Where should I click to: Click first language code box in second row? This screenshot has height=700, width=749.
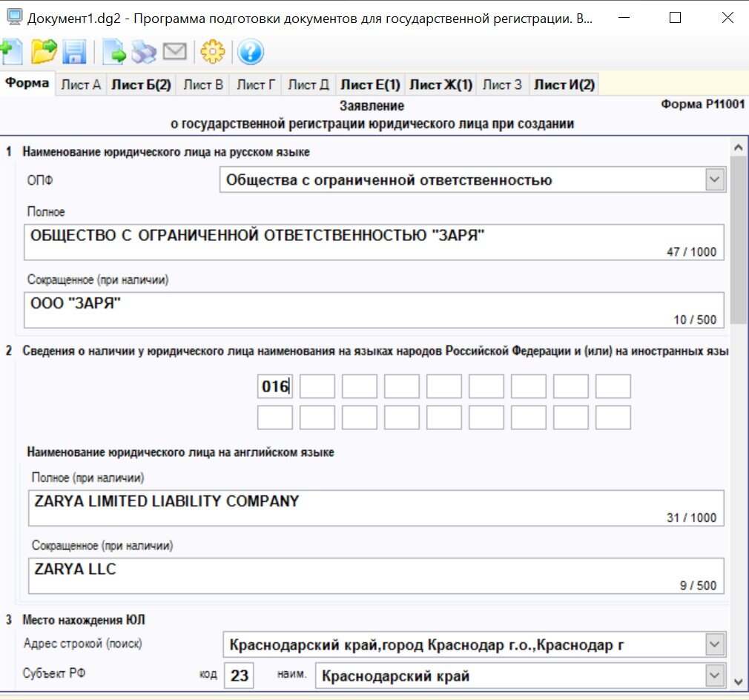click(274, 417)
